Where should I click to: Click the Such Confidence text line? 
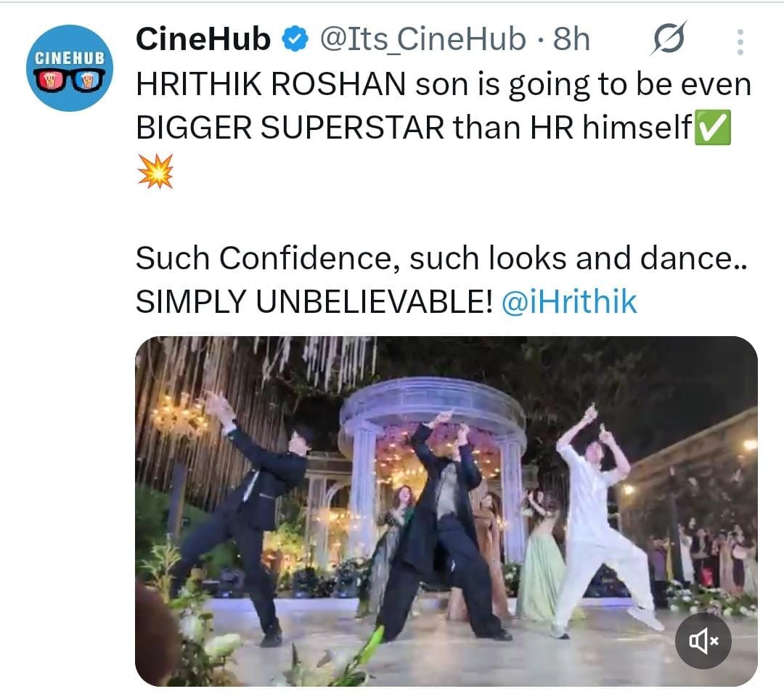pyautogui.click(x=441, y=258)
